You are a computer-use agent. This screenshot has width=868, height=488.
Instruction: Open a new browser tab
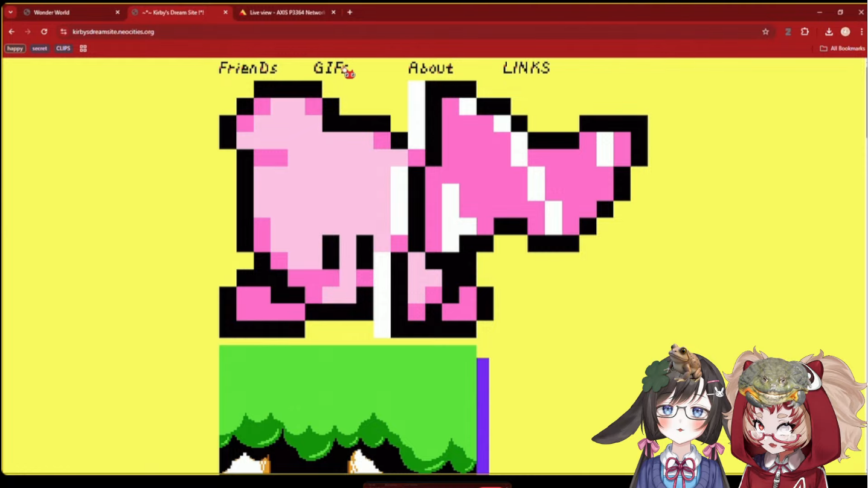(350, 12)
